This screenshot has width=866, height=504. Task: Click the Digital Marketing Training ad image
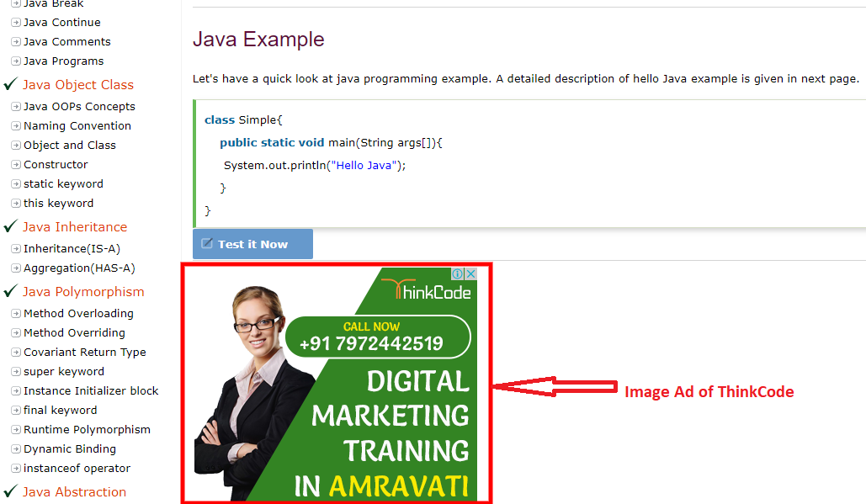tap(336, 385)
